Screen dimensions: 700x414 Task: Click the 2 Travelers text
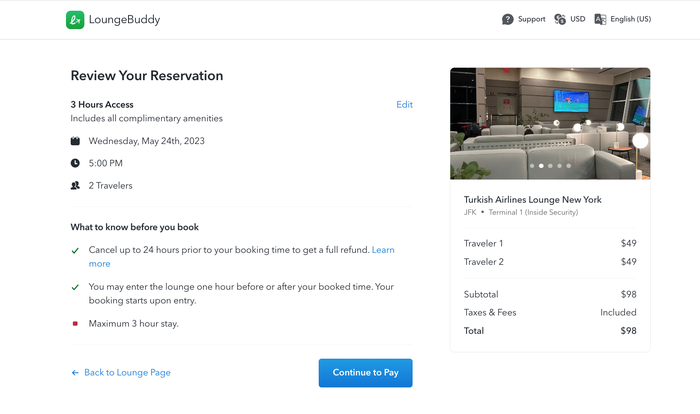coord(110,185)
